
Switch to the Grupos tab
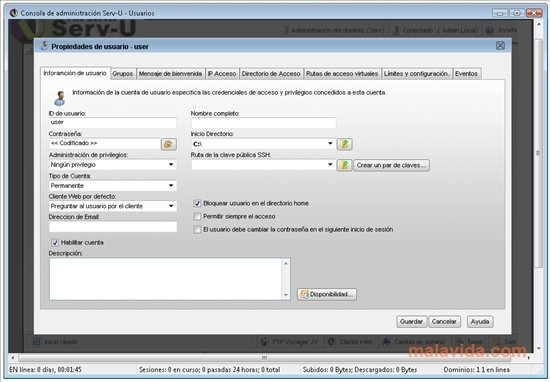(123, 74)
